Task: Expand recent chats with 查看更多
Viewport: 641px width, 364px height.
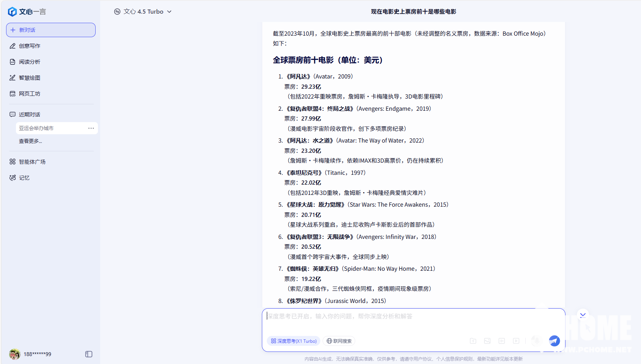Action: [x=30, y=141]
